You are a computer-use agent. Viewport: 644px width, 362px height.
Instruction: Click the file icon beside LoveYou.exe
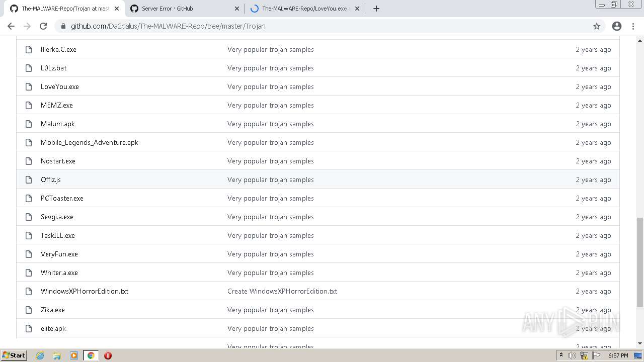click(29, 86)
